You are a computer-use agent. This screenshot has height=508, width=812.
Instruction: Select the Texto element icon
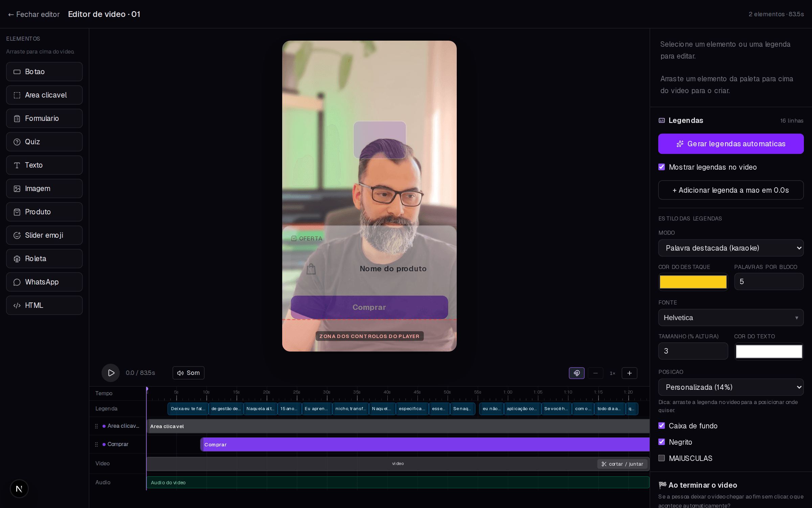coord(17,165)
